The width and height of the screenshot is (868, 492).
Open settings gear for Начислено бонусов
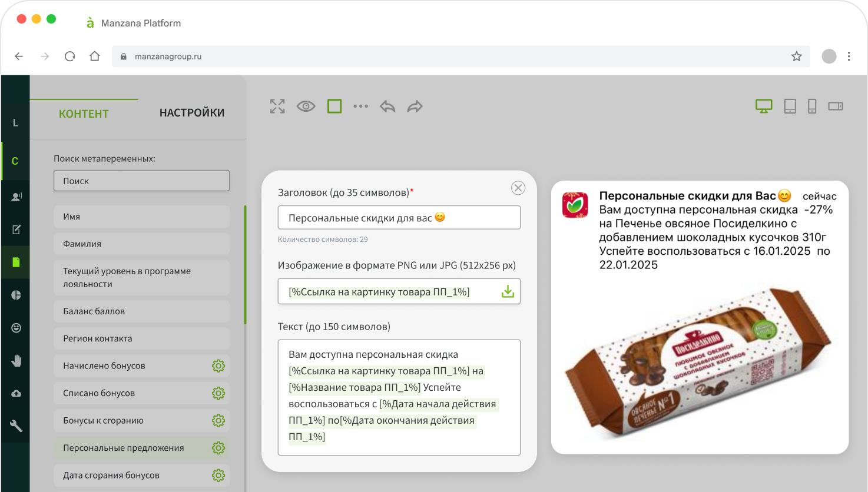[218, 366]
